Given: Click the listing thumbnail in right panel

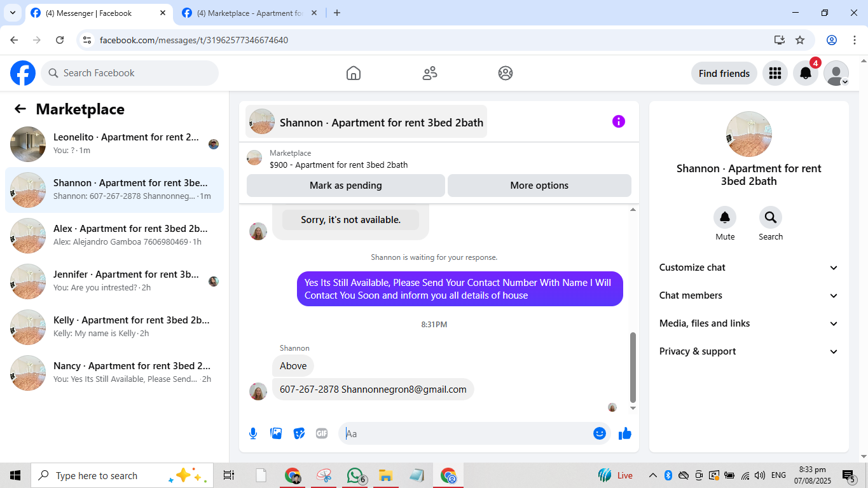Looking at the screenshot, I should (749, 134).
